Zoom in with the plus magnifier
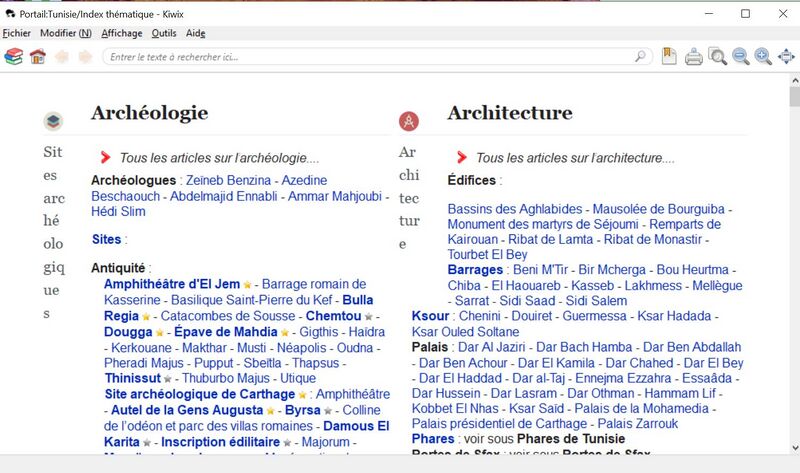This screenshot has width=800, height=473. pyautogui.click(x=763, y=57)
